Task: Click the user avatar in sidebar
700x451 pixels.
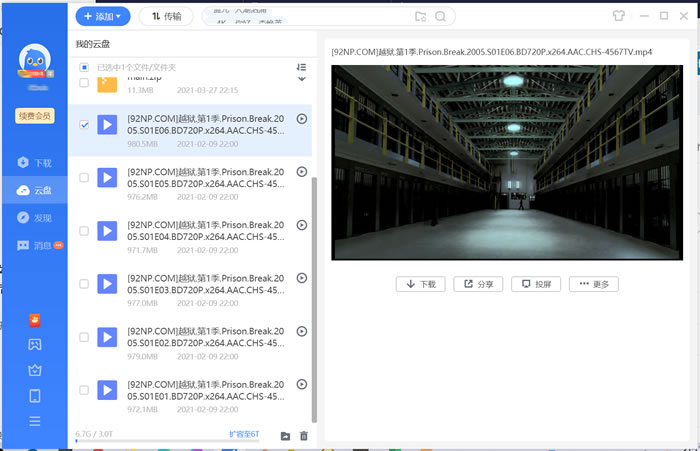Action: pyautogui.click(x=34, y=60)
